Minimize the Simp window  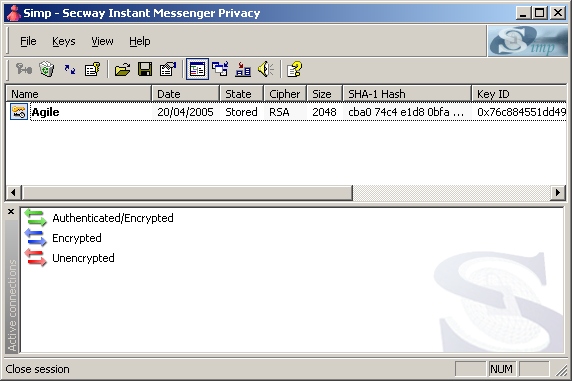[x=523, y=13]
